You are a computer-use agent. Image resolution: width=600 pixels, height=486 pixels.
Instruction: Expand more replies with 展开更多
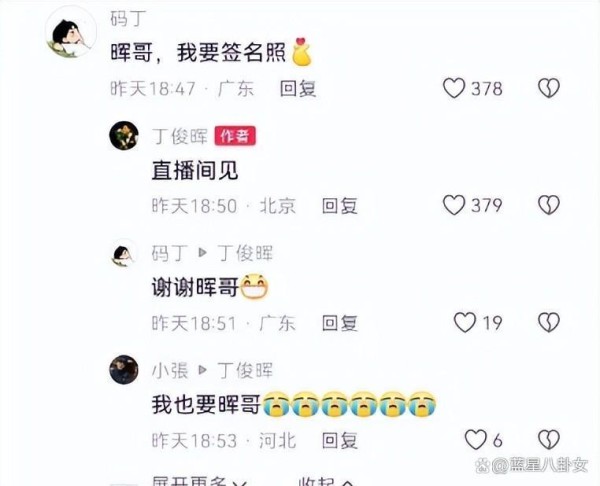199,481
